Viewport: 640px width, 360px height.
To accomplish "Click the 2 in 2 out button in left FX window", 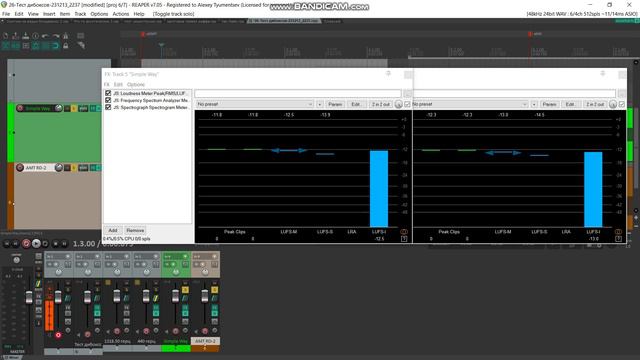I will (x=380, y=104).
